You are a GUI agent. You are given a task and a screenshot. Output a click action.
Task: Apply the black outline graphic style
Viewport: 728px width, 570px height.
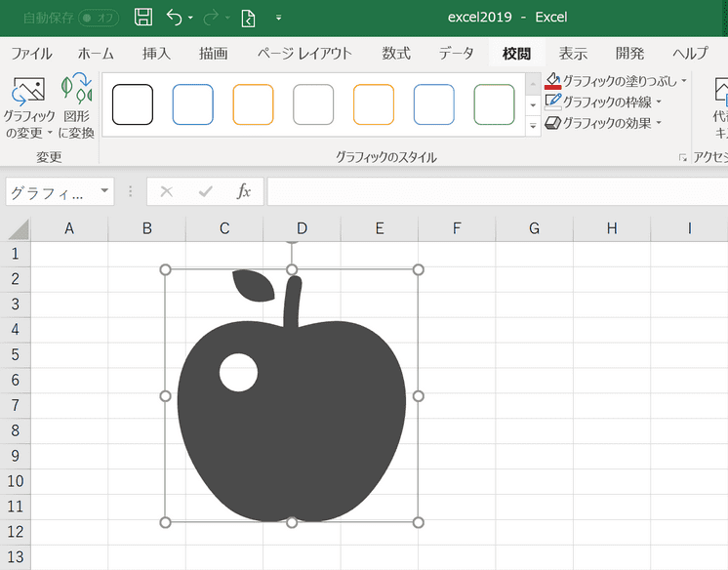[133, 104]
